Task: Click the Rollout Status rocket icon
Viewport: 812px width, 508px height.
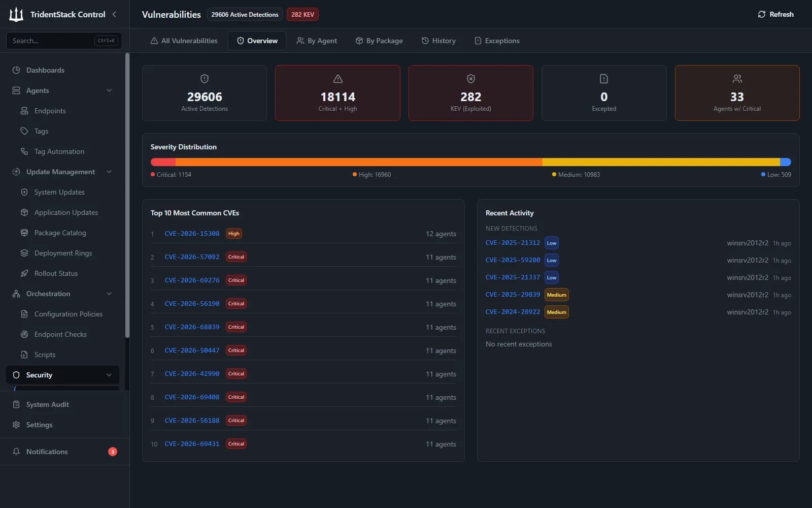Action: (x=24, y=273)
